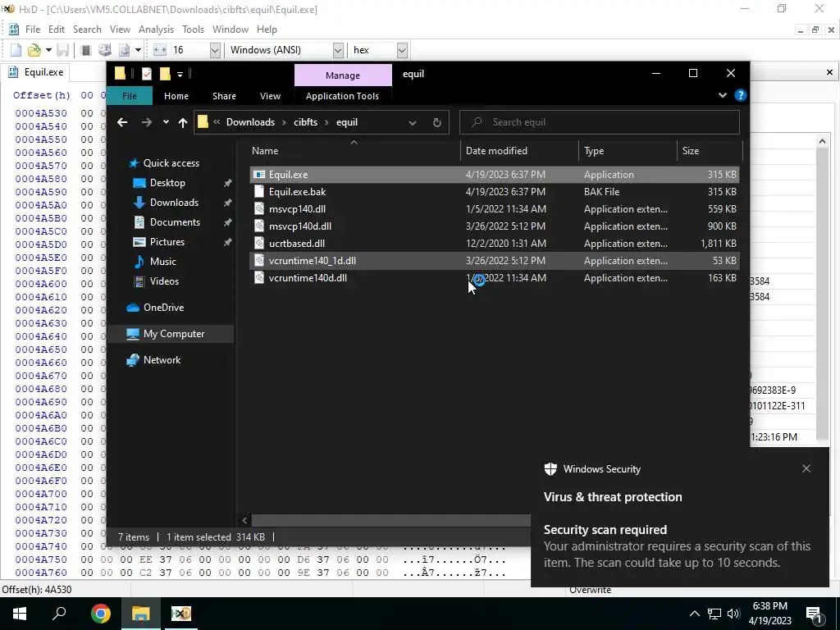Open Quick access in navigation pane
The width and height of the screenshot is (840, 630).
point(171,163)
